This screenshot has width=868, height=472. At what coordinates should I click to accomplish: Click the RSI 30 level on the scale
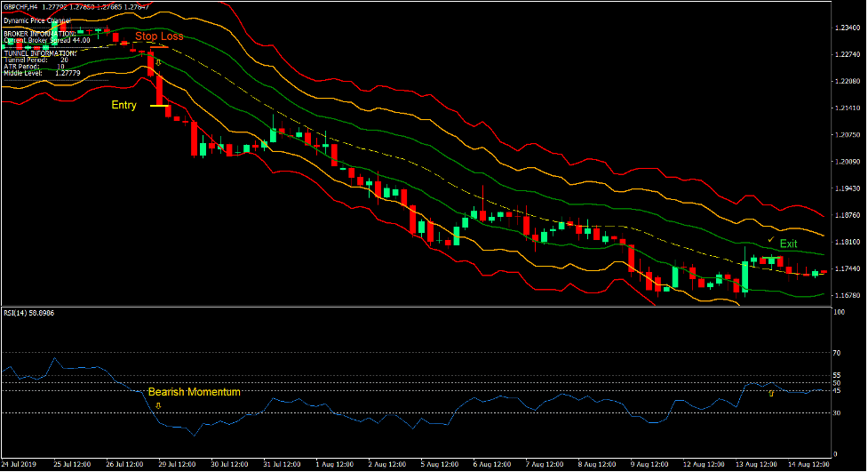pyautogui.click(x=837, y=413)
